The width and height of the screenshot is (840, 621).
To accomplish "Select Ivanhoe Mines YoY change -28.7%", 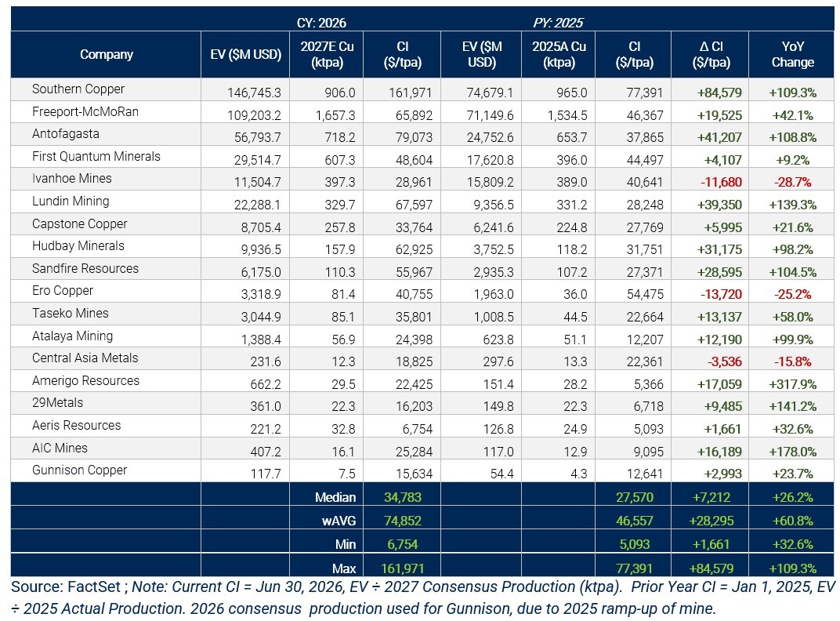I will 793,182.
